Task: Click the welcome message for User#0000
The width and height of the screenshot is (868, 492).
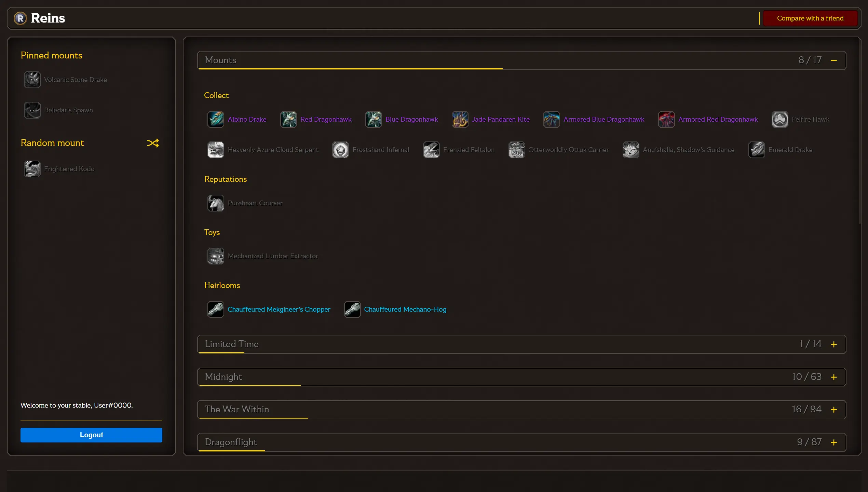Action: tap(77, 405)
